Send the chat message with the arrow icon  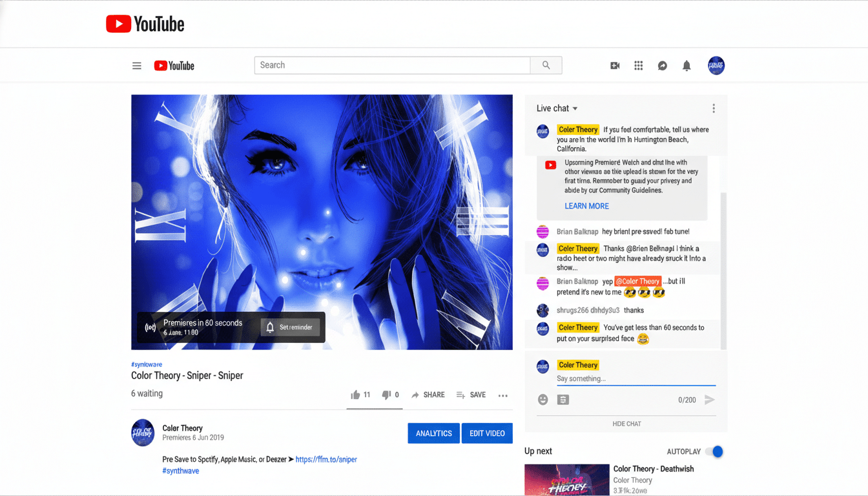point(709,400)
